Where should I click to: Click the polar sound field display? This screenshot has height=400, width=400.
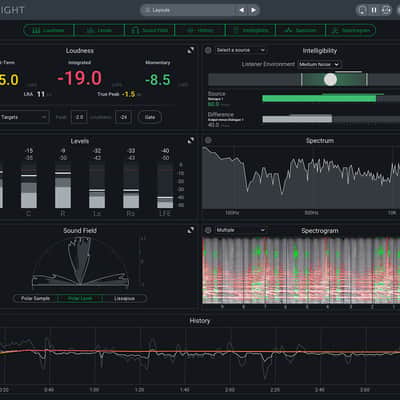tap(80, 262)
